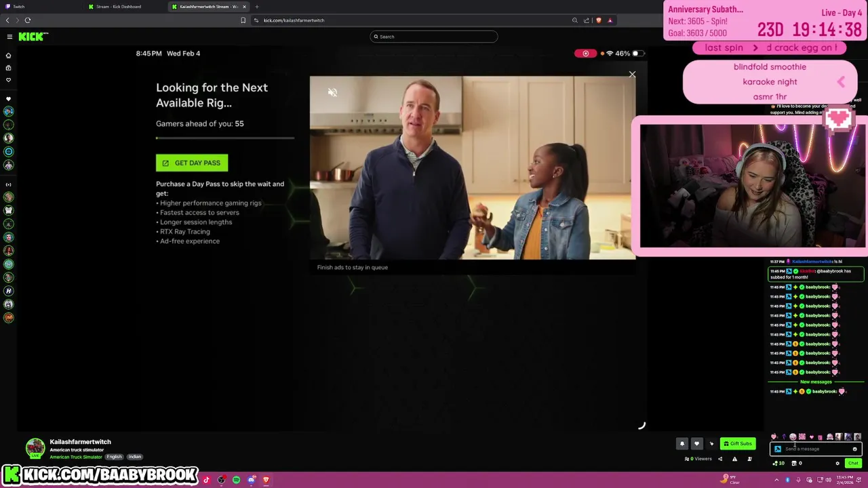Viewport: 868px width, 488px height.
Task: Open the clock showing 11:45 PM
Action: [x=845, y=480]
